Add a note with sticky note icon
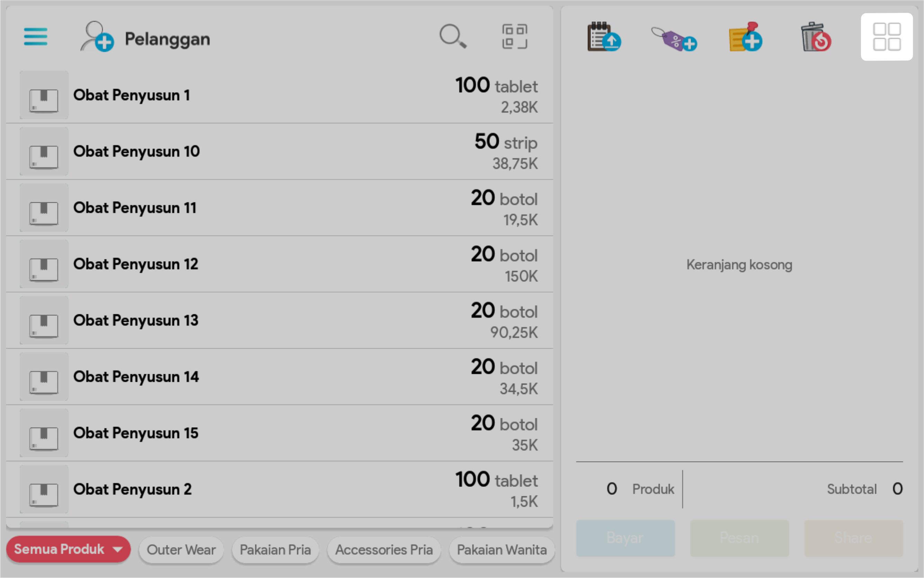The width and height of the screenshot is (924, 578). click(x=745, y=37)
